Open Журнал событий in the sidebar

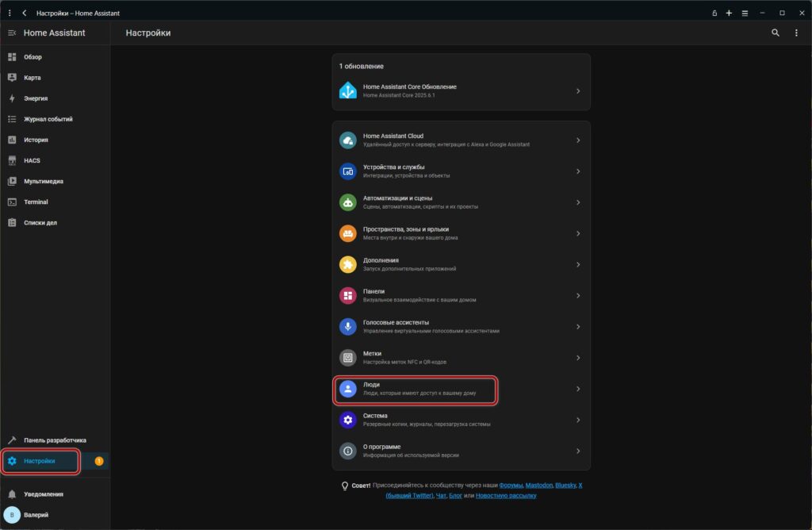(x=48, y=119)
